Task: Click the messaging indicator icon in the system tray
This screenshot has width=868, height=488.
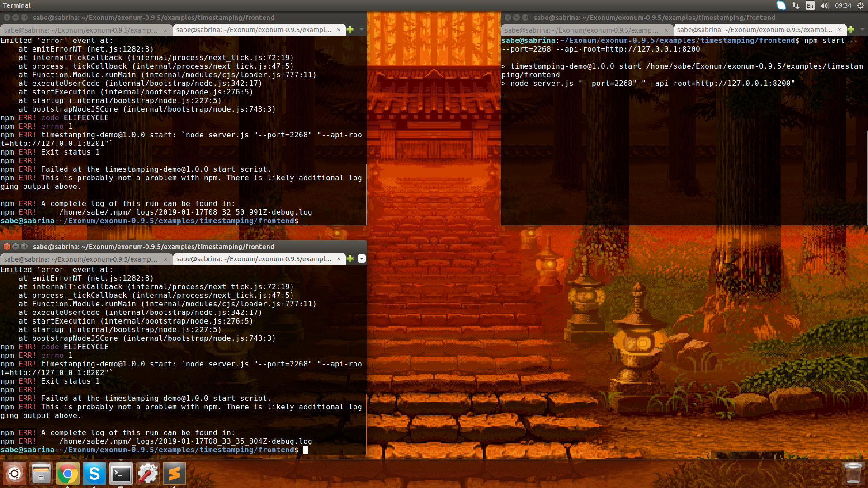Action: [x=781, y=5]
